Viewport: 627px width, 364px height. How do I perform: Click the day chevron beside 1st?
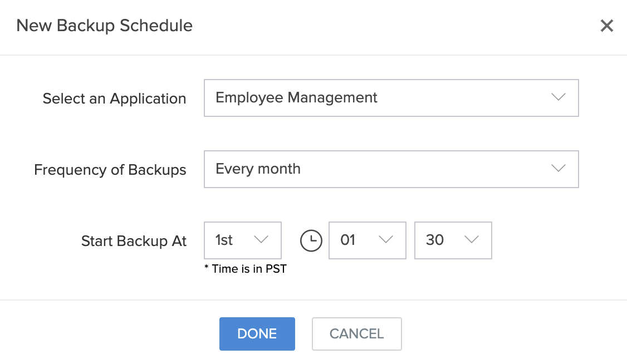pos(262,240)
